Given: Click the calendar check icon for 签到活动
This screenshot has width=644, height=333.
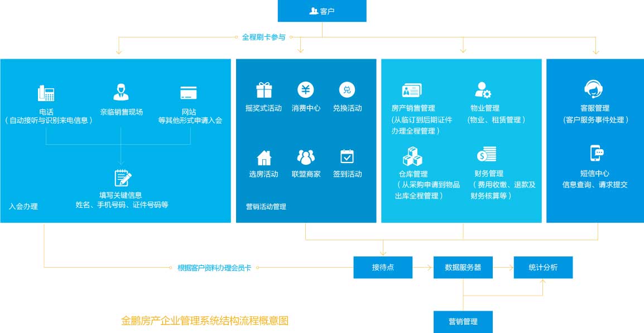Looking at the screenshot, I should (x=347, y=156).
